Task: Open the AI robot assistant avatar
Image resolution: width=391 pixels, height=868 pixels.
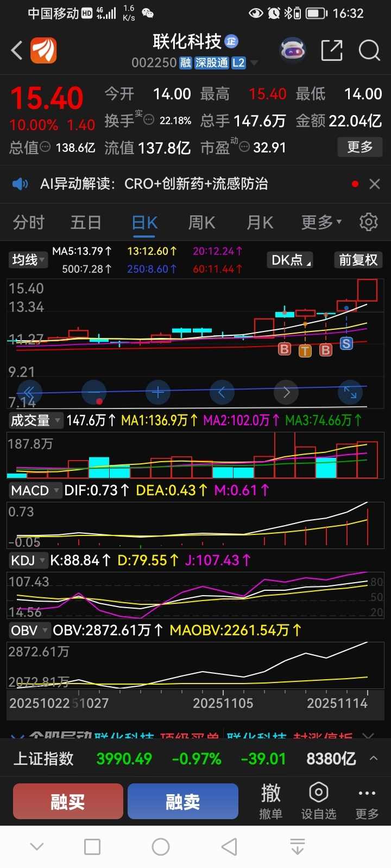Action: pos(293,50)
